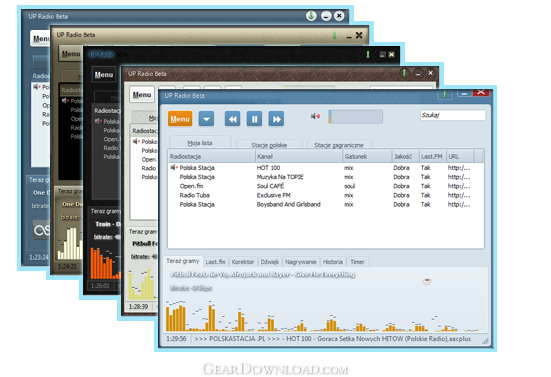Click the small cup icon near song title
The image size is (551, 377).
tap(427, 281)
